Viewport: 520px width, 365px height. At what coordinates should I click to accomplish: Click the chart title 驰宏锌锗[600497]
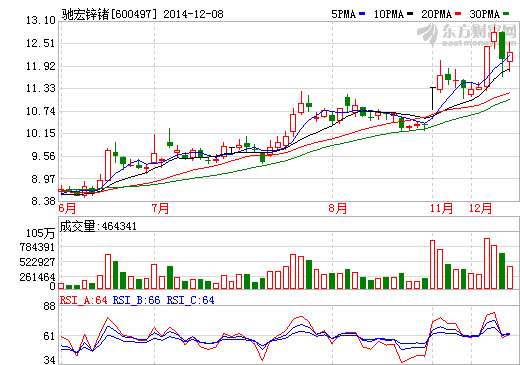pyautogui.click(x=109, y=14)
